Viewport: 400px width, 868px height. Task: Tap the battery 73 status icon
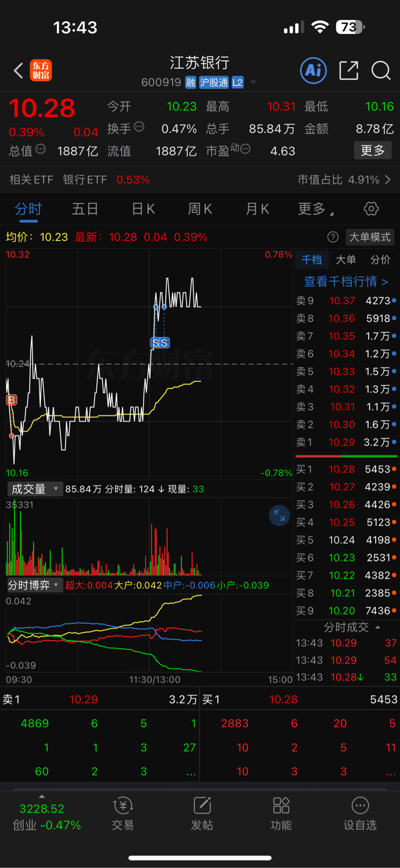pos(351,27)
